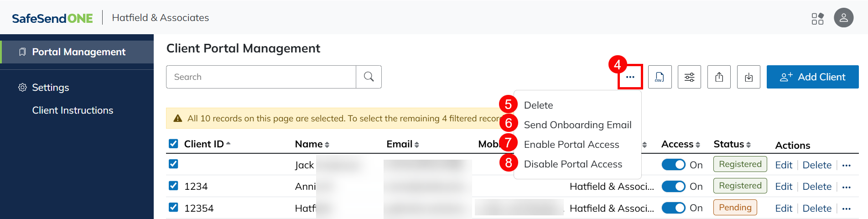Open the column filter settings icon
This screenshot has height=219, width=868.
tap(689, 77)
